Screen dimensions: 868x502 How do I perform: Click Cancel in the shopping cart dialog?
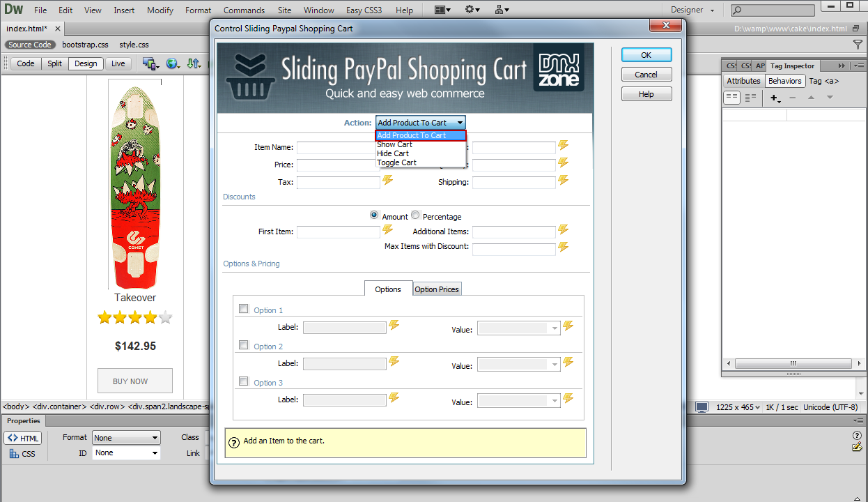[x=646, y=75]
